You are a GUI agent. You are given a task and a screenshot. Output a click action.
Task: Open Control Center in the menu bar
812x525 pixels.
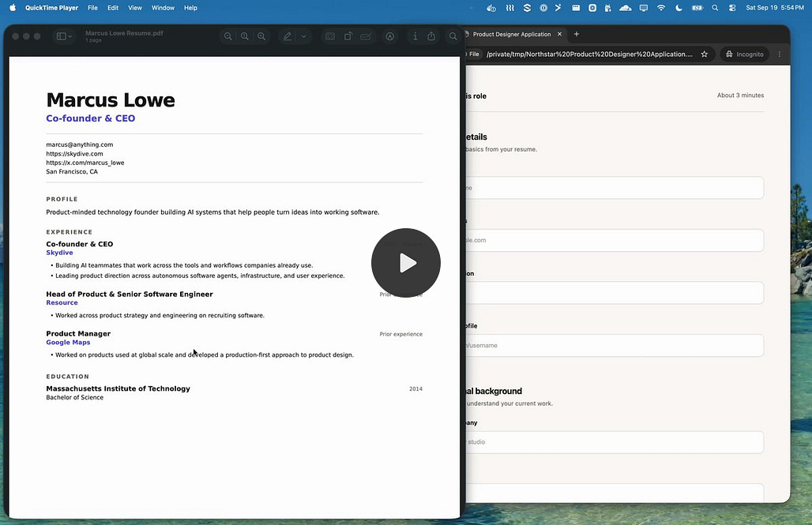pos(731,8)
